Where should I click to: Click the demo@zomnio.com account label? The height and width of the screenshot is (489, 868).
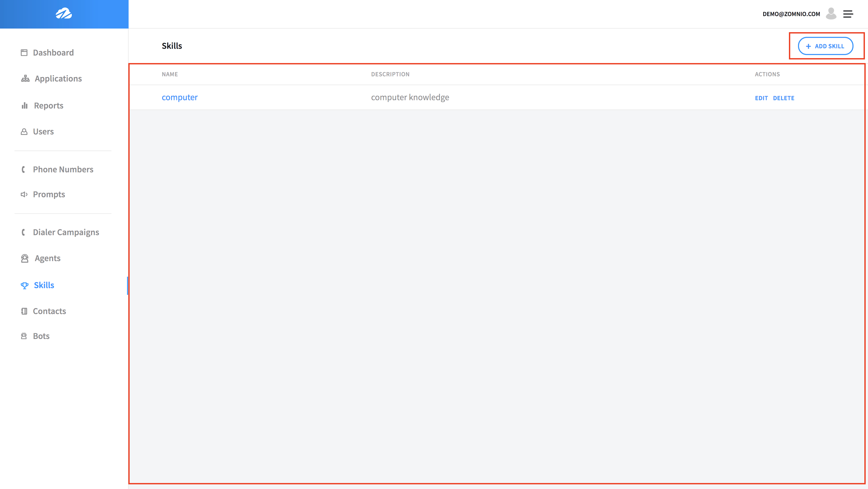(x=791, y=14)
